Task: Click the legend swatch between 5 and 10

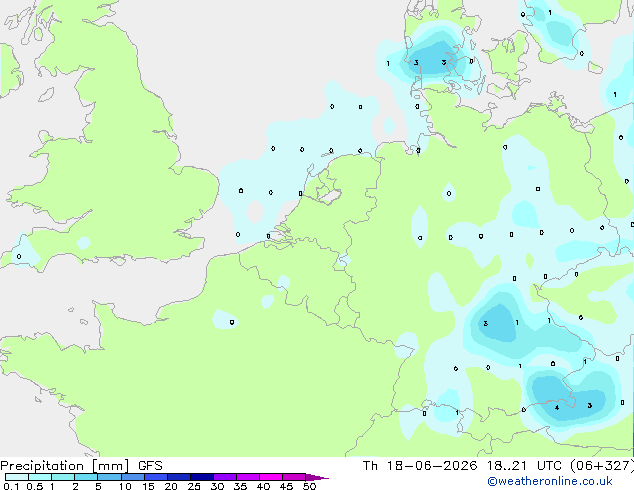Action: pyautogui.click(x=109, y=477)
